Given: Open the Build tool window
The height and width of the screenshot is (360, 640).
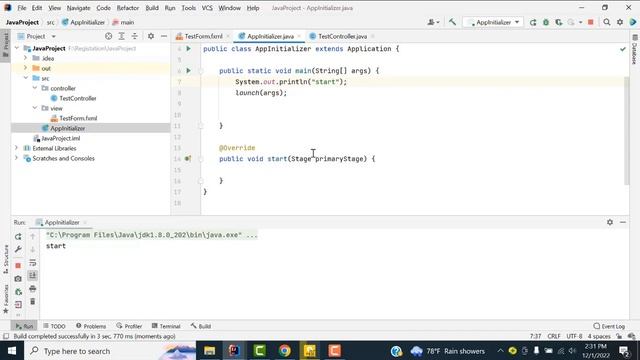Looking at the screenshot, I should coord(201,326).
